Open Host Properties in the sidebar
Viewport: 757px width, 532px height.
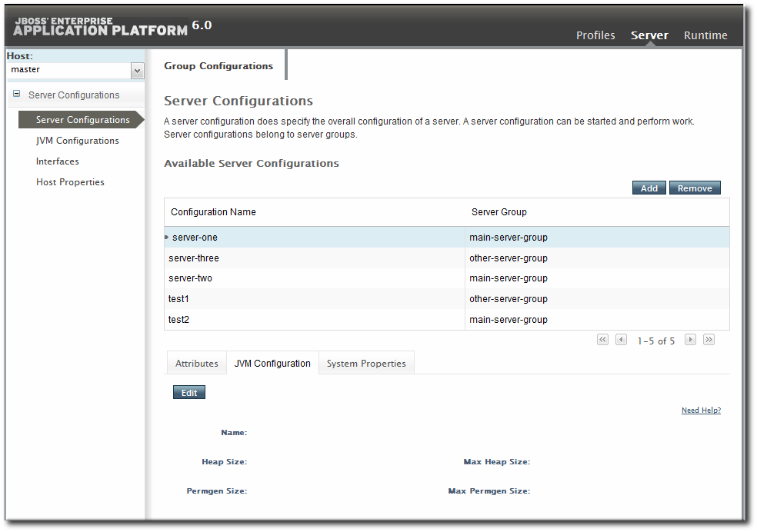pos(70,182)
